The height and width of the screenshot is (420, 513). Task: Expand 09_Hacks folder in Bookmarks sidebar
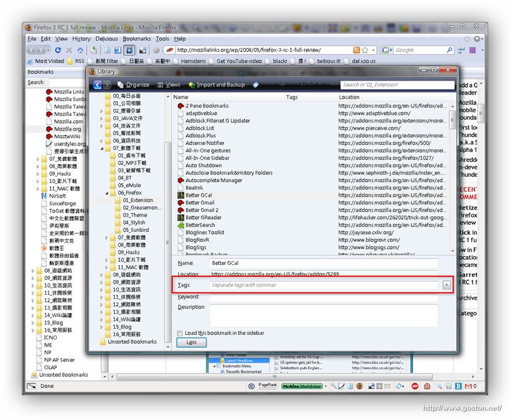[x=38, y=174]
